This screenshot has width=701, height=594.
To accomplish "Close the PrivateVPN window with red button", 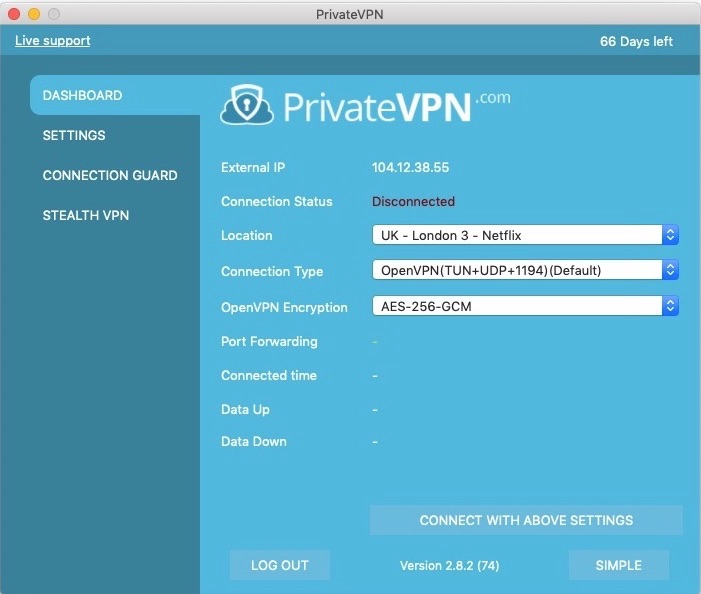I will [x=14, y=14].
